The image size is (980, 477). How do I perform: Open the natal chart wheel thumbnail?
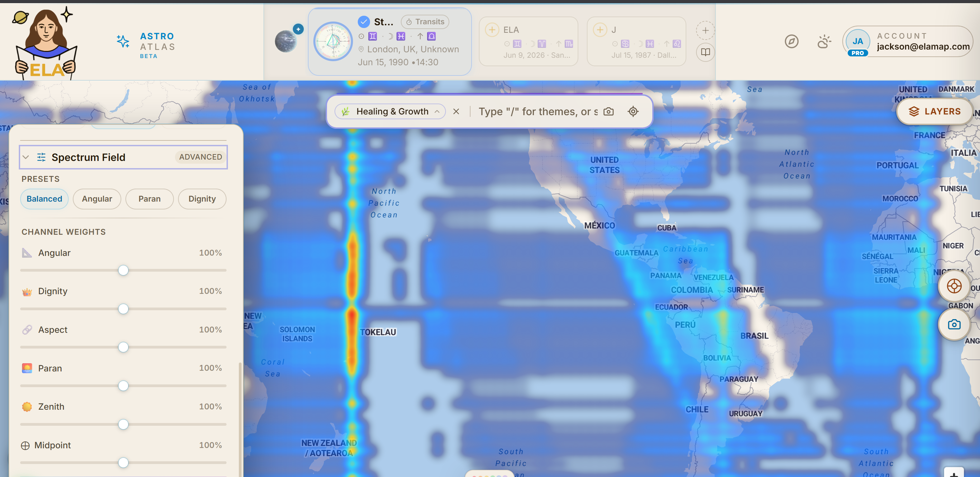(x=333, y=41)
